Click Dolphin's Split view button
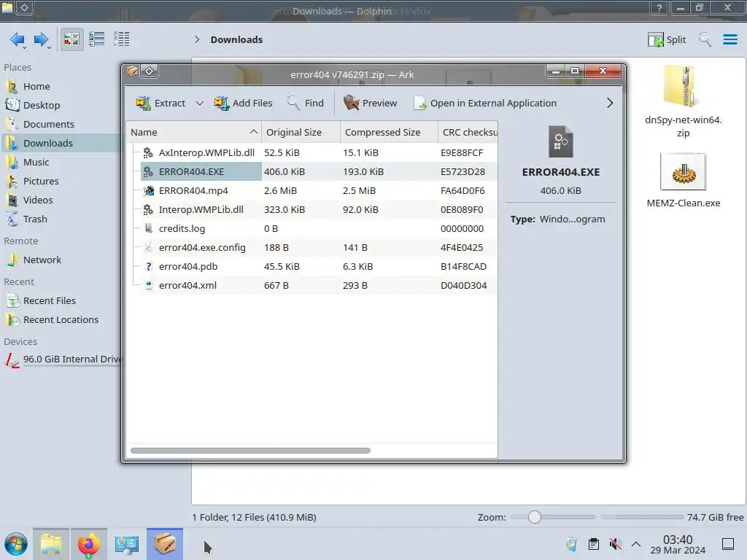The image size is (747, 560). point(667,39)
